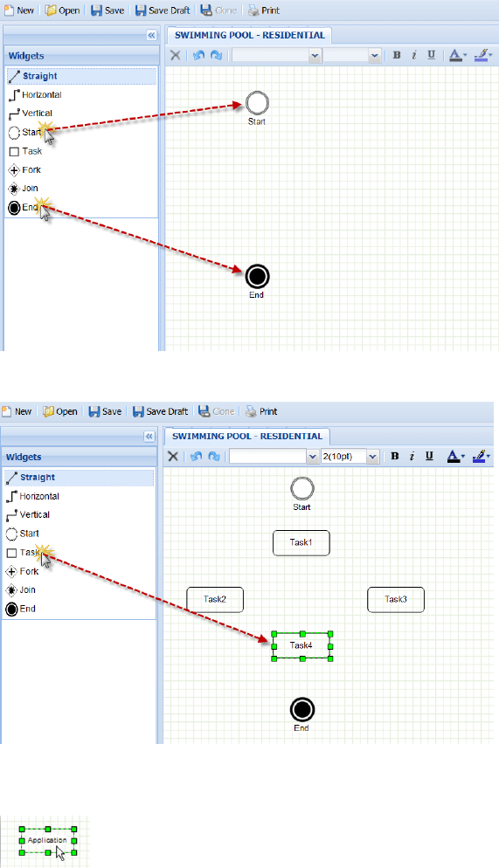
Task: Select Fork widget in the upper screenshot
Action: [x=25, y=170]
